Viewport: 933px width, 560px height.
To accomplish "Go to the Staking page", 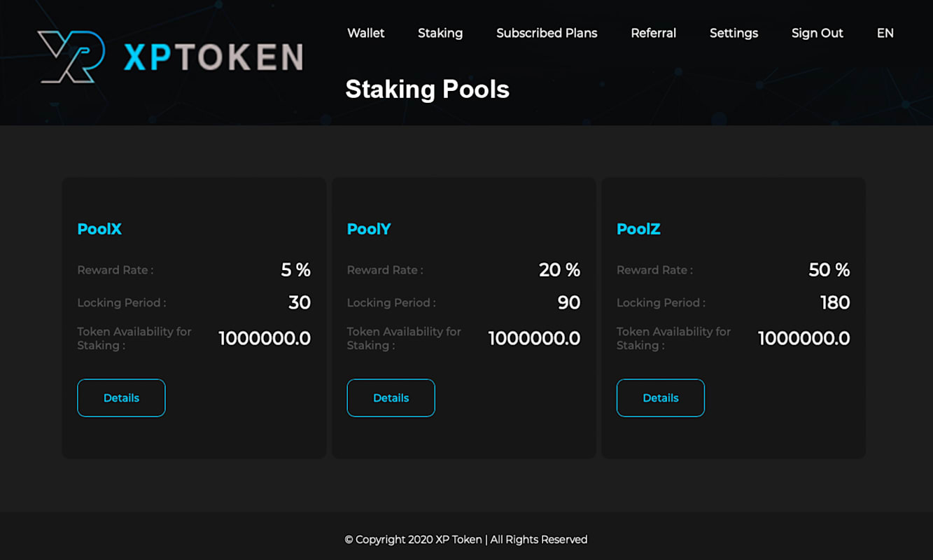I will pyautogui.click(x=440, y=33).
